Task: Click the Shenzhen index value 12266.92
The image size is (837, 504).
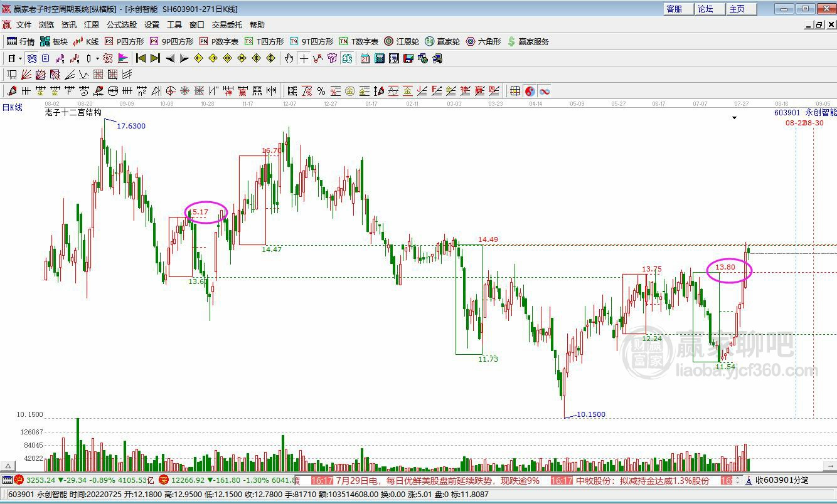Action: [188, 480]
